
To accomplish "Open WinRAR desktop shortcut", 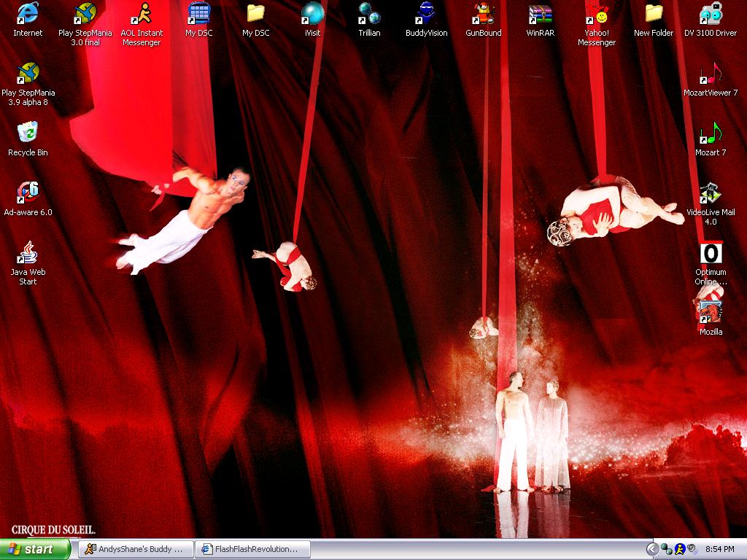I will coord(541,13).
